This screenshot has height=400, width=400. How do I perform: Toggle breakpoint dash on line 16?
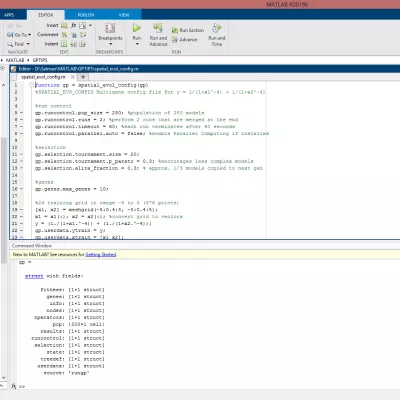tap(21, 189)
